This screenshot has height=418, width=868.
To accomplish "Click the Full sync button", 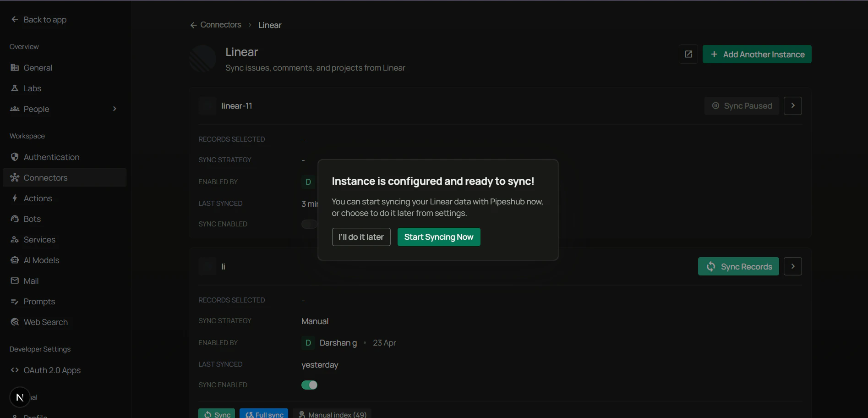I will pos(264,414).
